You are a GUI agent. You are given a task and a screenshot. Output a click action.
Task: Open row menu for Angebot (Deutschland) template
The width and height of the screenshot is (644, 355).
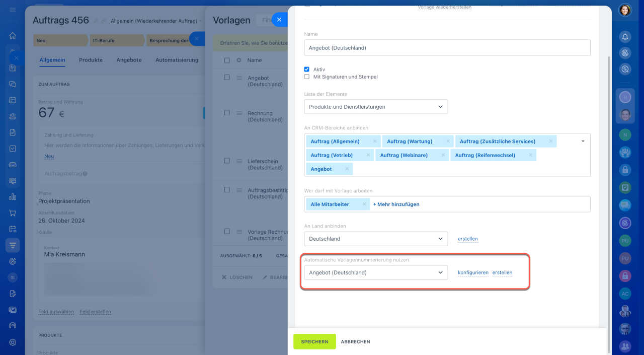point(239,78)
